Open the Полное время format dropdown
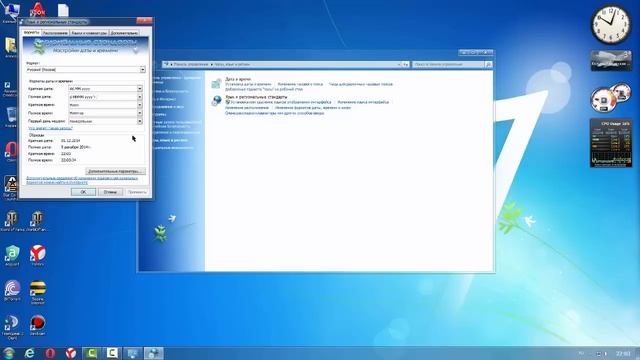The width and height of the screenshot is (640, 360). click(x=140, y=113)
